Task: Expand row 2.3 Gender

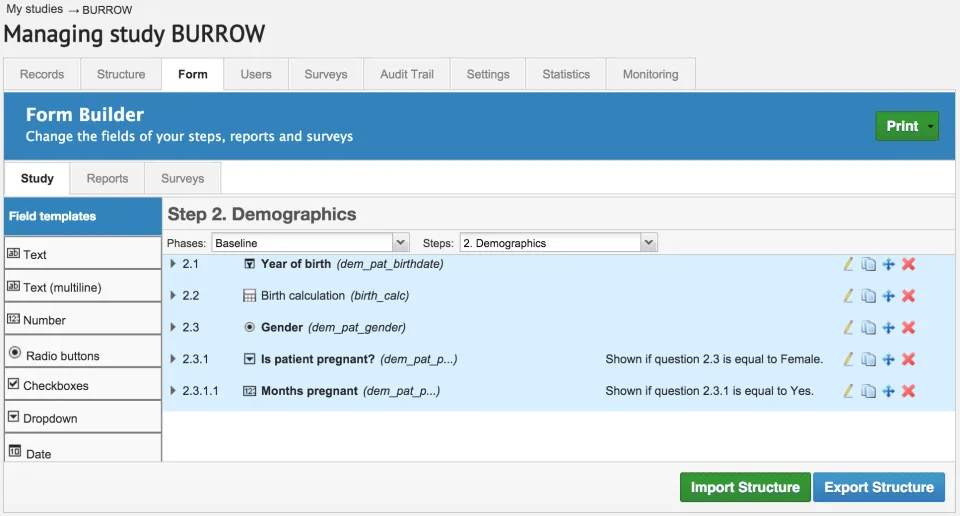Action: pos(173,327)
